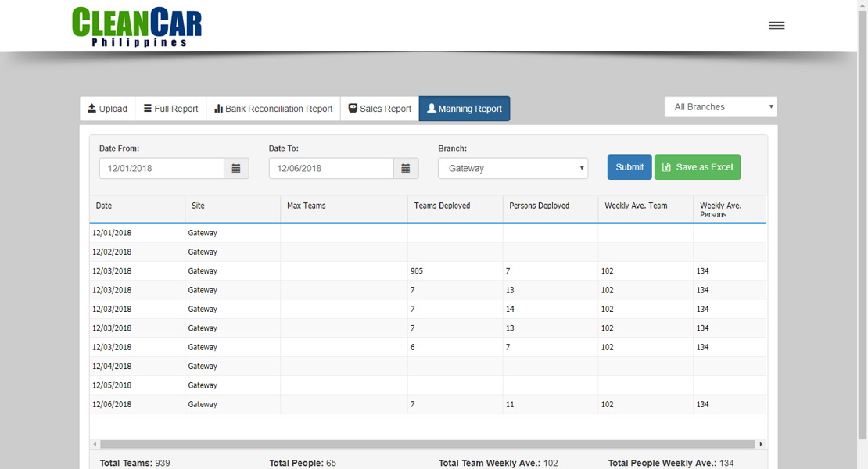The height and width of the screenshot is (469, 868).
Task: Click the calendar icon next to Date To
Action: click(x=405, y=167)
